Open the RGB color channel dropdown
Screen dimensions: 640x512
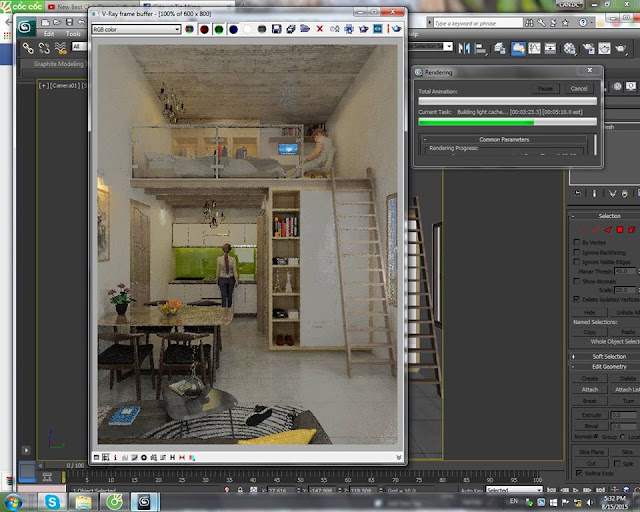[x=136, y=29]
